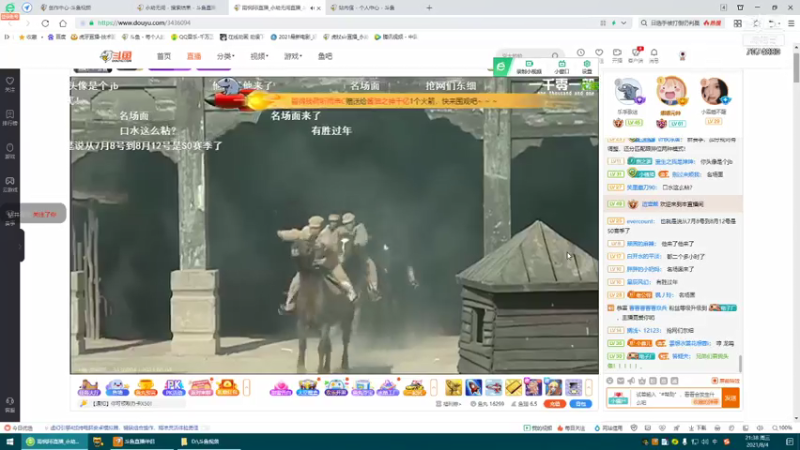Screen dimensions: 800x450
Task: Click the 100% zoom level control
Action: 782,428
